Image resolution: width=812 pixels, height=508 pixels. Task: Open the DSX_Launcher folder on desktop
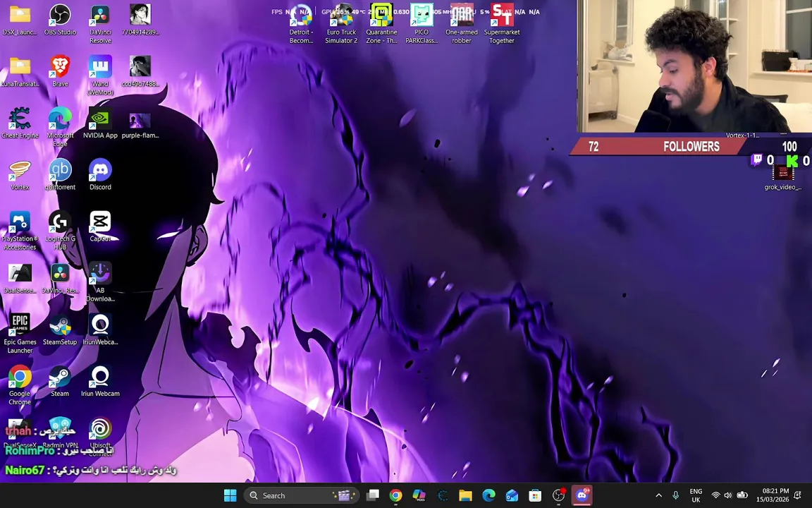point(20,20)
